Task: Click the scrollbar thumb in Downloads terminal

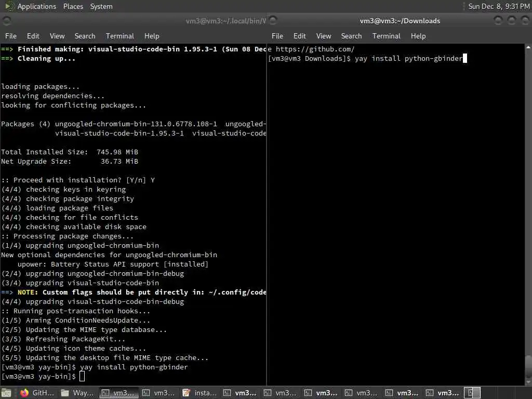Action: point(528,366)
